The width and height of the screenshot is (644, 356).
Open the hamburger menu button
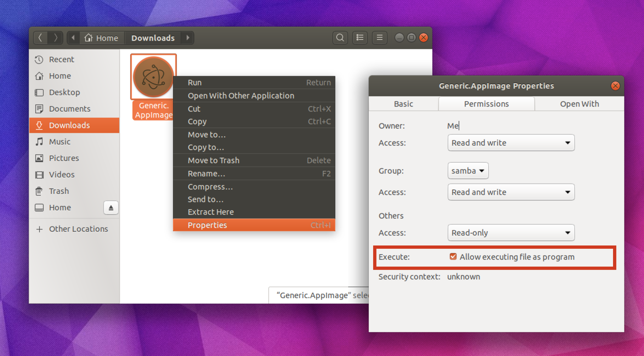click(x=379, y=38)
